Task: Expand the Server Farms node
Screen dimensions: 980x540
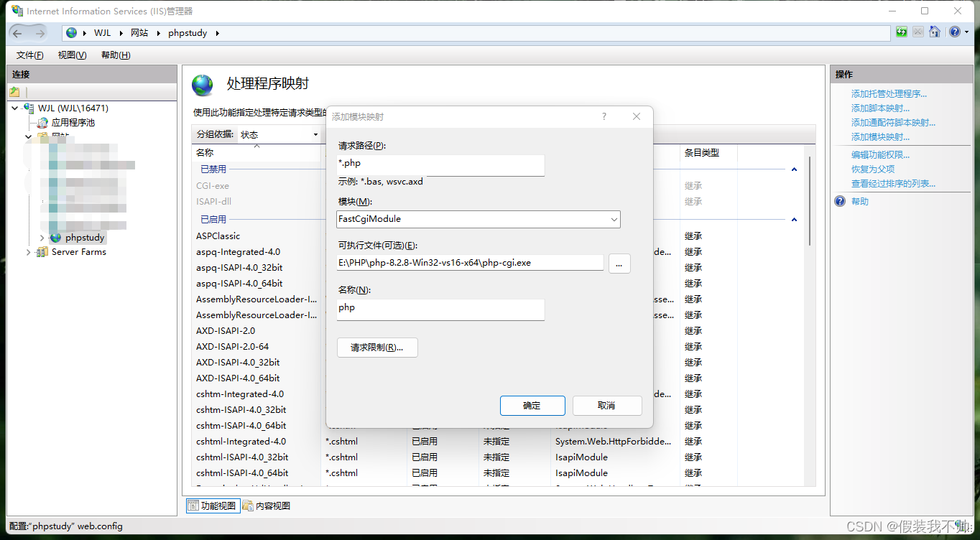Action: pyautogui.click(x=29, y=252)
